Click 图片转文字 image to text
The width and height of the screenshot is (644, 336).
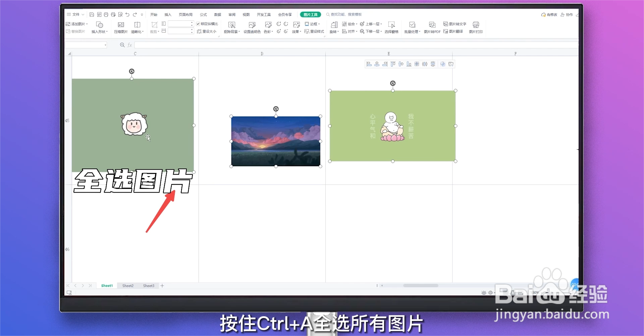(x=455, y=24)
